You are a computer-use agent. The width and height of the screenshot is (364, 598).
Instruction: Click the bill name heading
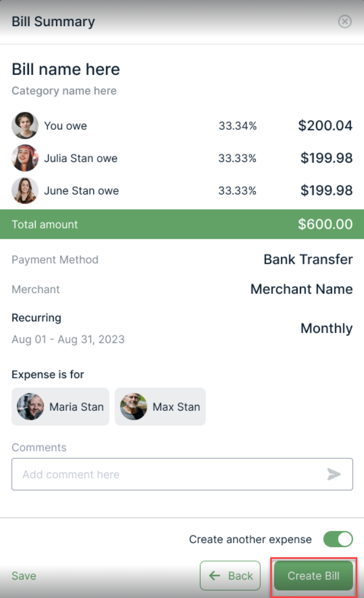click(x=66, y=69)
